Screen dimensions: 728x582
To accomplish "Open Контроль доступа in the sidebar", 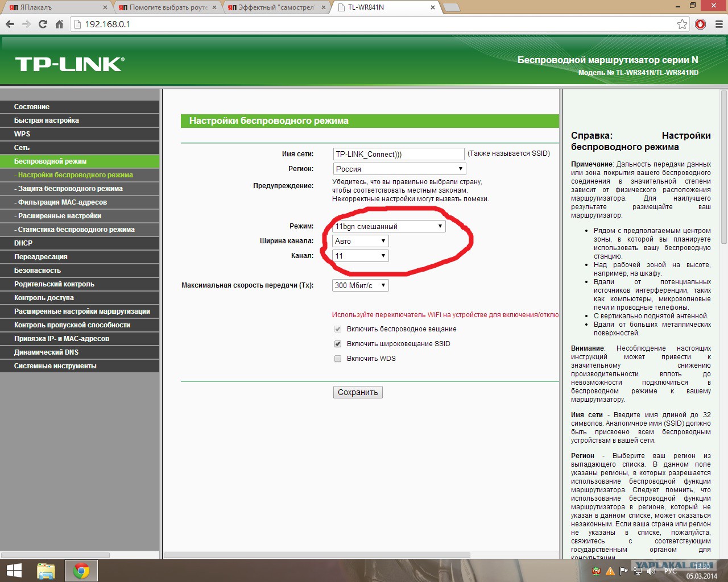I will pos(80,298).
